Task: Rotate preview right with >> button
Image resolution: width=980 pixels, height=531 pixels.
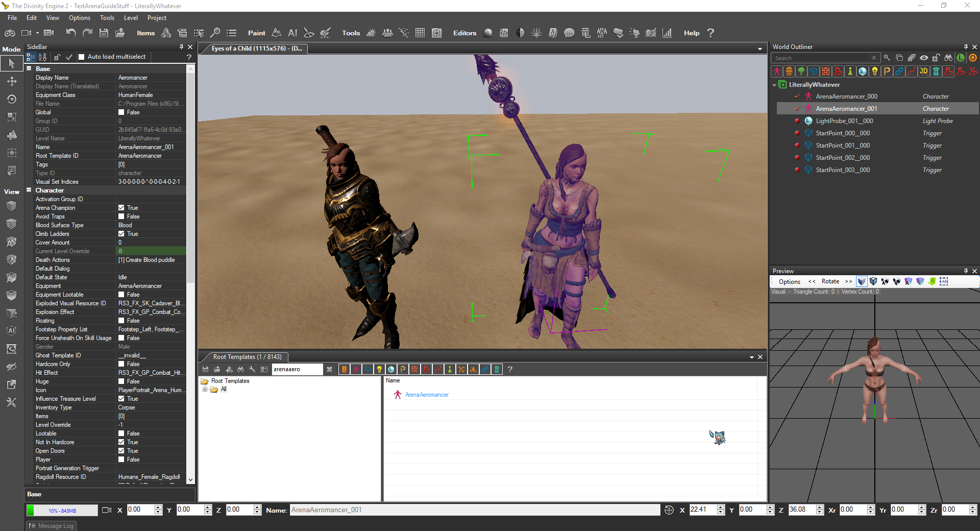Action: [848, 282]
